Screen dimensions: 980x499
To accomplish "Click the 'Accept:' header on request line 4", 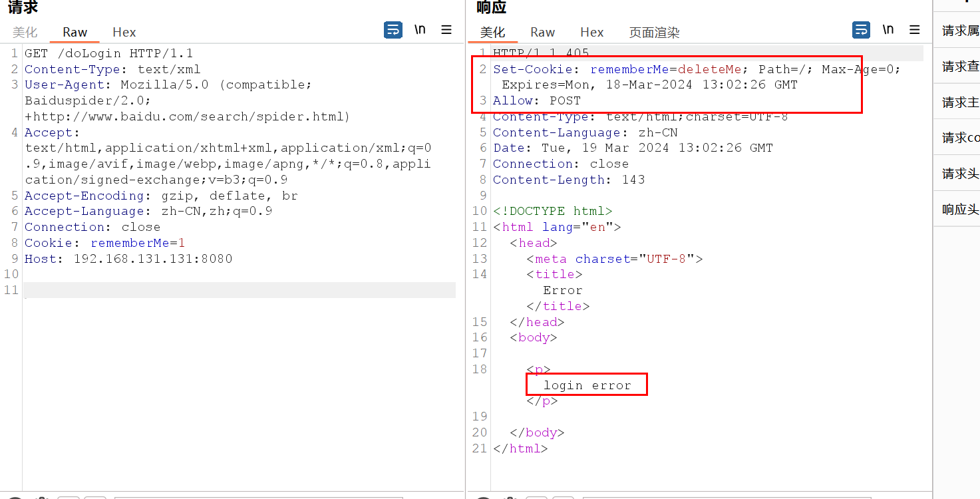I will pos(52,132).
